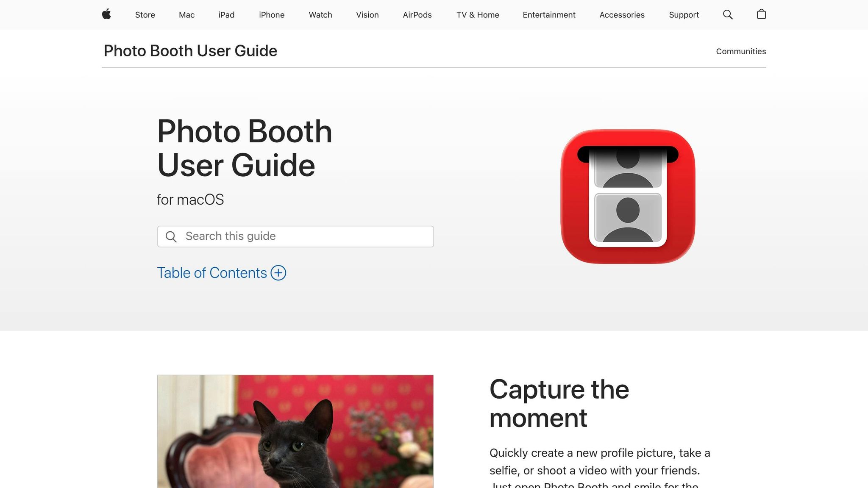
Task: Open the Store menu
Action: [145, 15]
